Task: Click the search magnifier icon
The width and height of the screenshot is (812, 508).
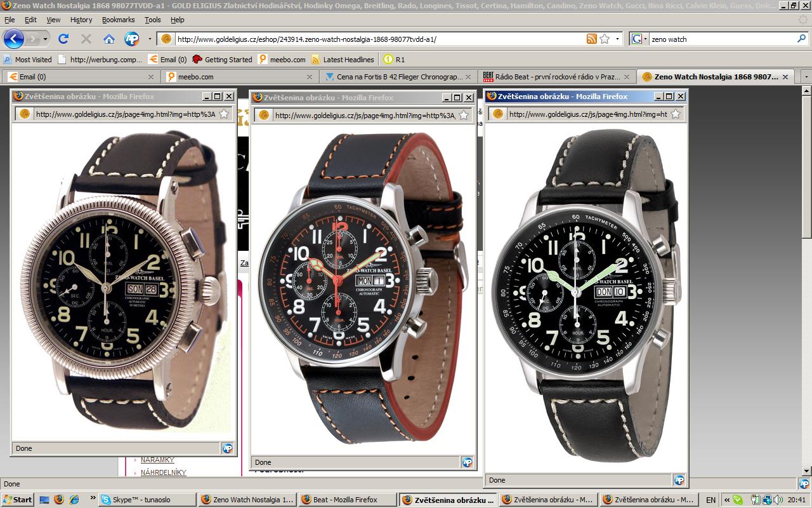Action: click(801, 39)
